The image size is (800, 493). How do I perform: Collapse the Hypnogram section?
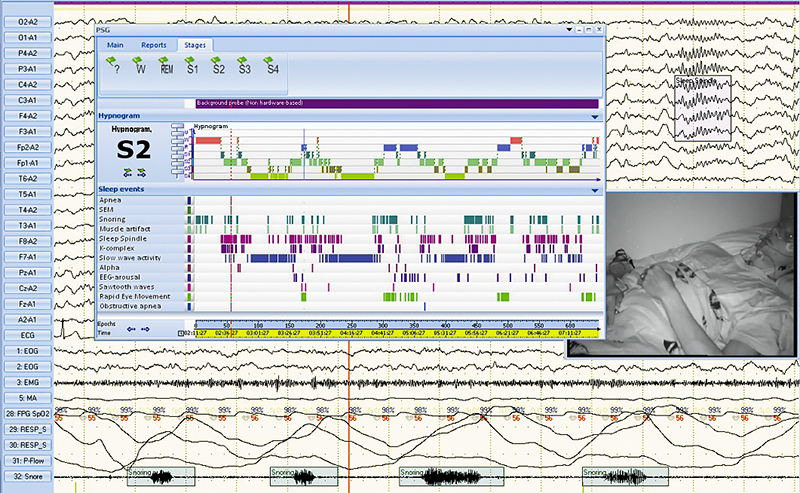pos(596,116)
